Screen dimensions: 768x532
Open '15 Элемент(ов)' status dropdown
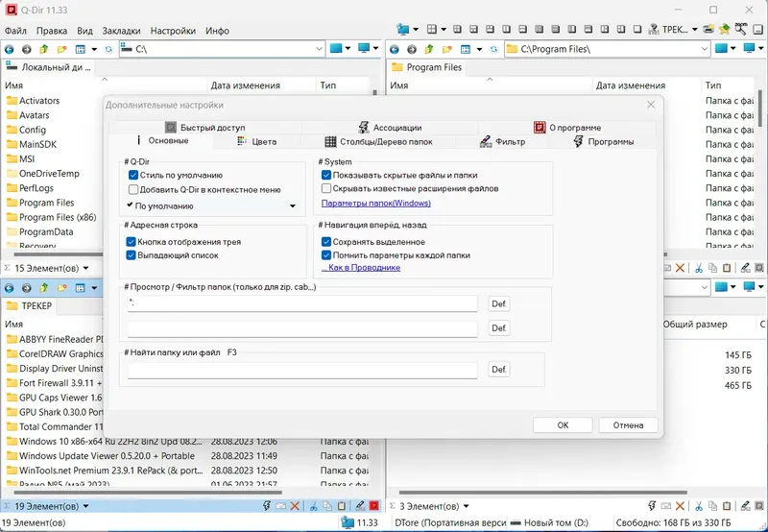(x=85, y=269)
